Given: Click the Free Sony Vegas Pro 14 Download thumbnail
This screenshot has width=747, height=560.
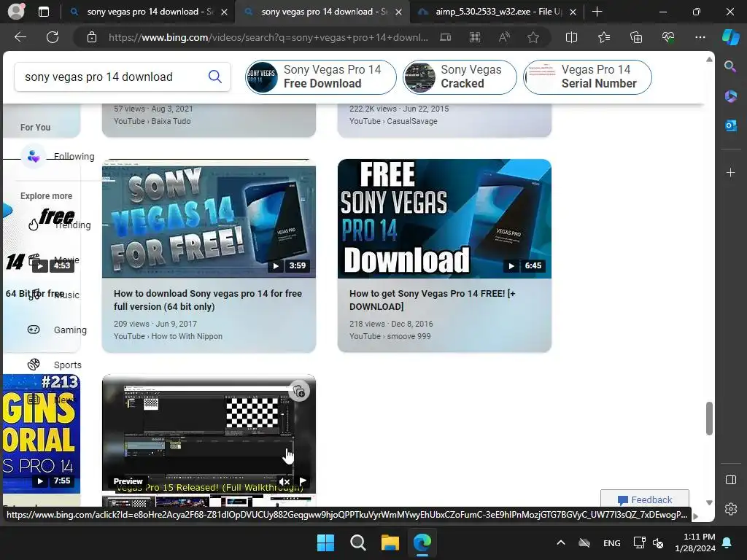Looking at the screenshot, I should [x=444, y=219].
